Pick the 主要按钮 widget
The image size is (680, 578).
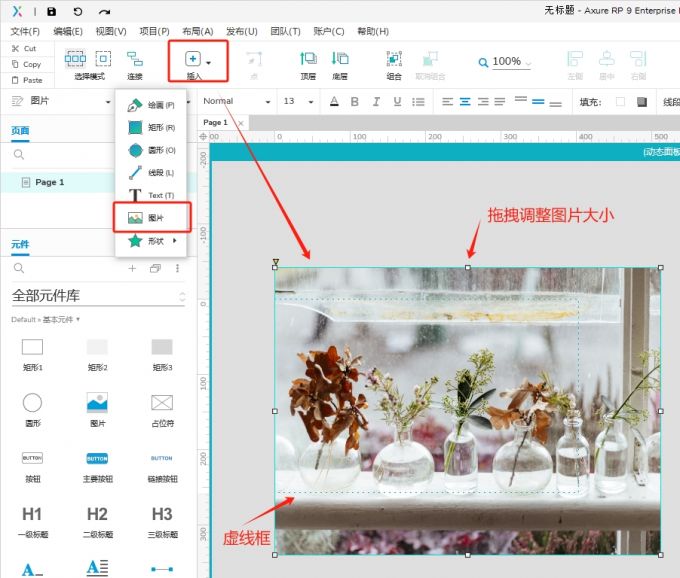98,467
